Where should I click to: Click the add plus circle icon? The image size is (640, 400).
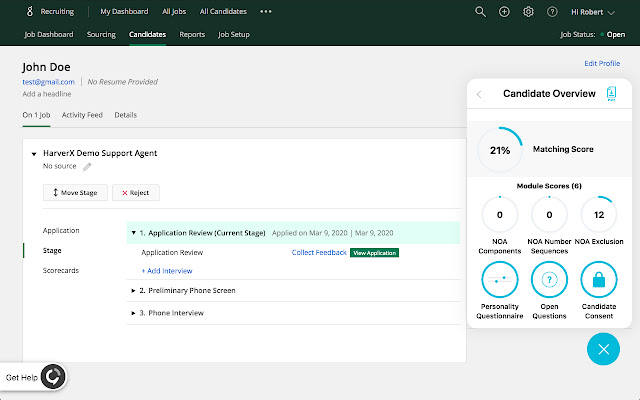(x=504, y=12)
